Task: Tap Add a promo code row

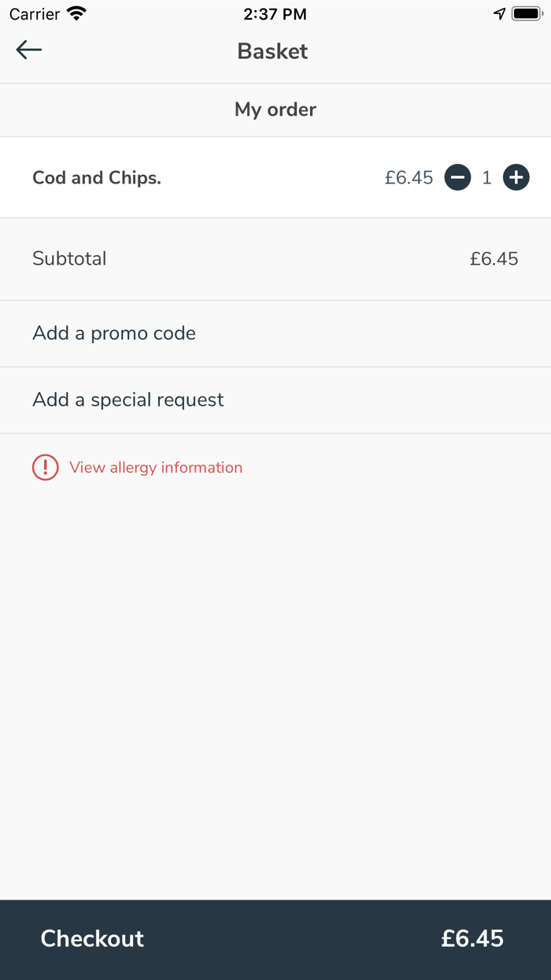Action: coord(114,333)
